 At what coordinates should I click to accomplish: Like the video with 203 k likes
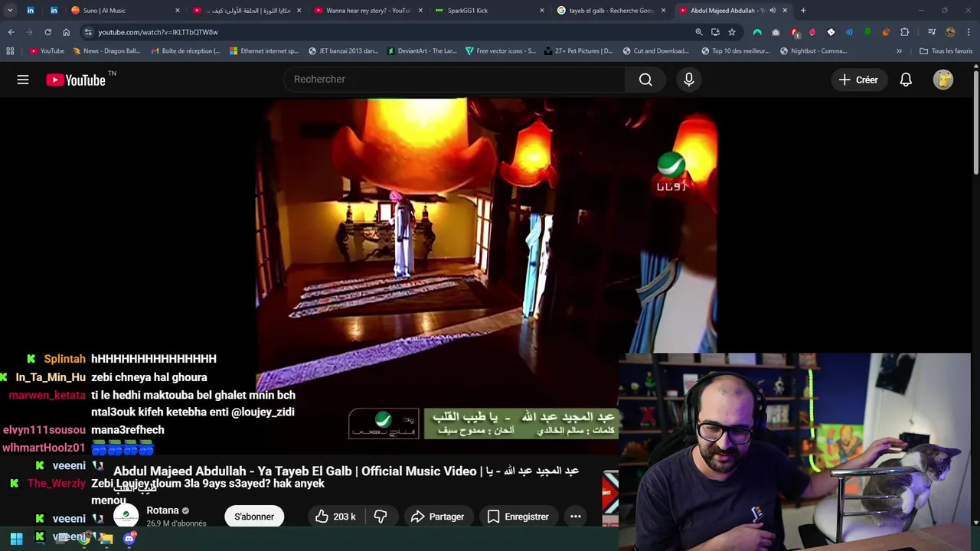(335, 517)
